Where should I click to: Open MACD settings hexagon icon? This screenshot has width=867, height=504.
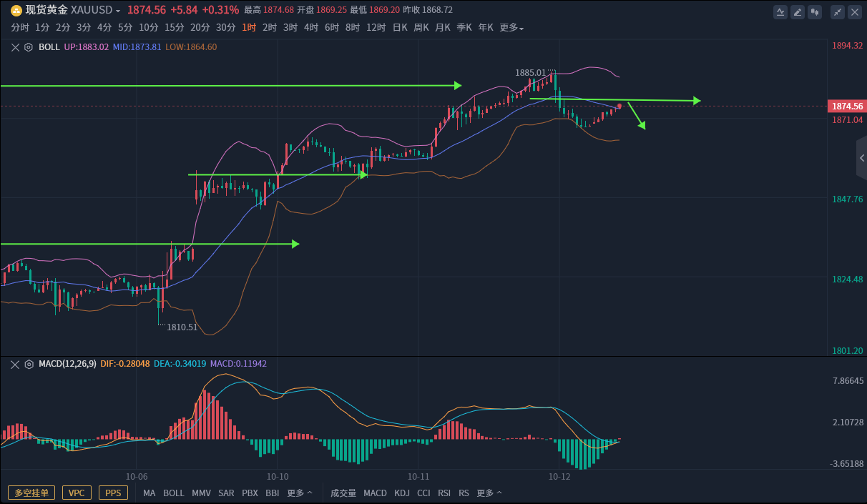coord(29,364)
